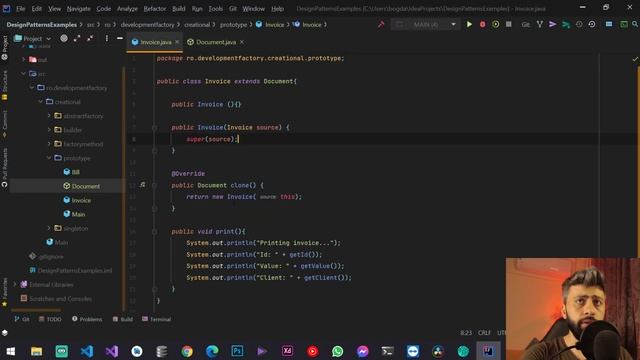Run the program with the green play icon
Screen dimensions: 640x360
coord(469,24)
